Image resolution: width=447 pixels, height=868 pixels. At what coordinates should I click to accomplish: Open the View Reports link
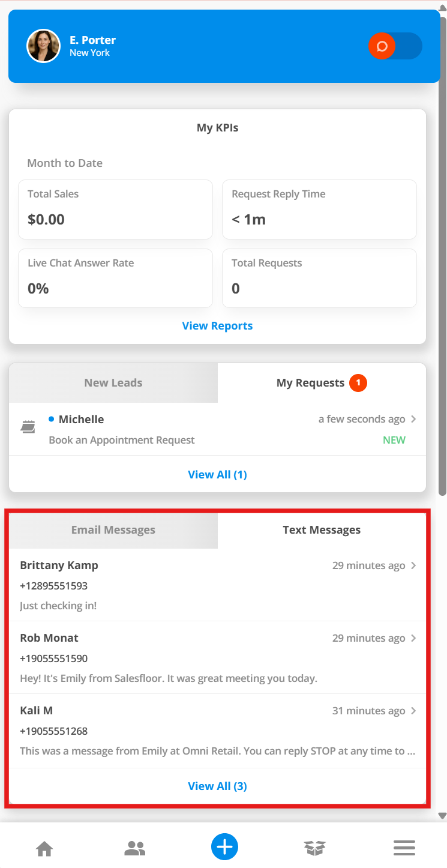217,326
